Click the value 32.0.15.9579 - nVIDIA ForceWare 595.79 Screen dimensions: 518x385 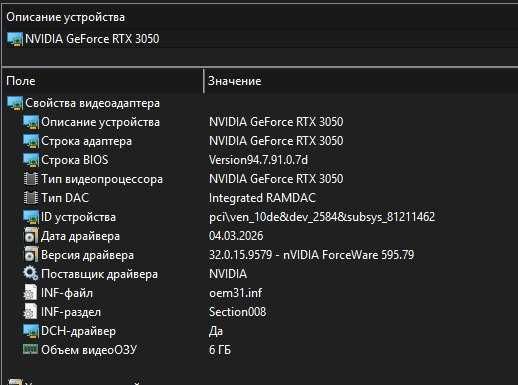pyautogui.click(x=311, y=255)
